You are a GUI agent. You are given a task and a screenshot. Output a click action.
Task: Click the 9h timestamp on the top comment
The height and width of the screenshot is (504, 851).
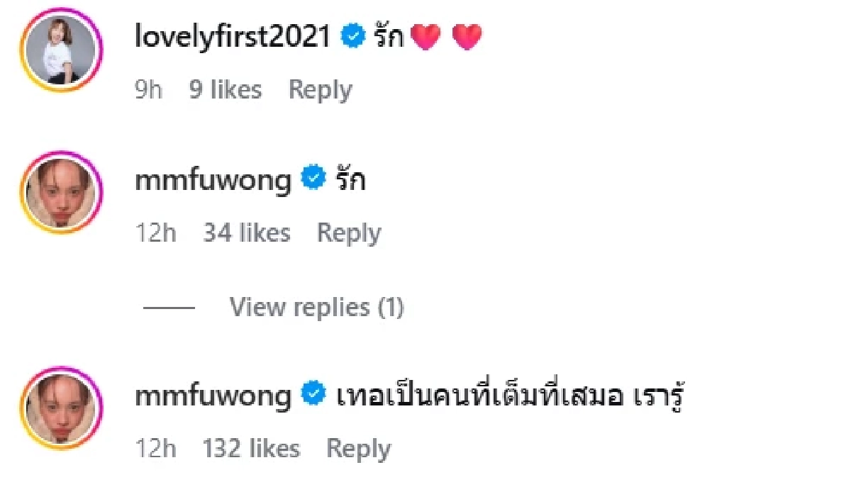point(148,89)
